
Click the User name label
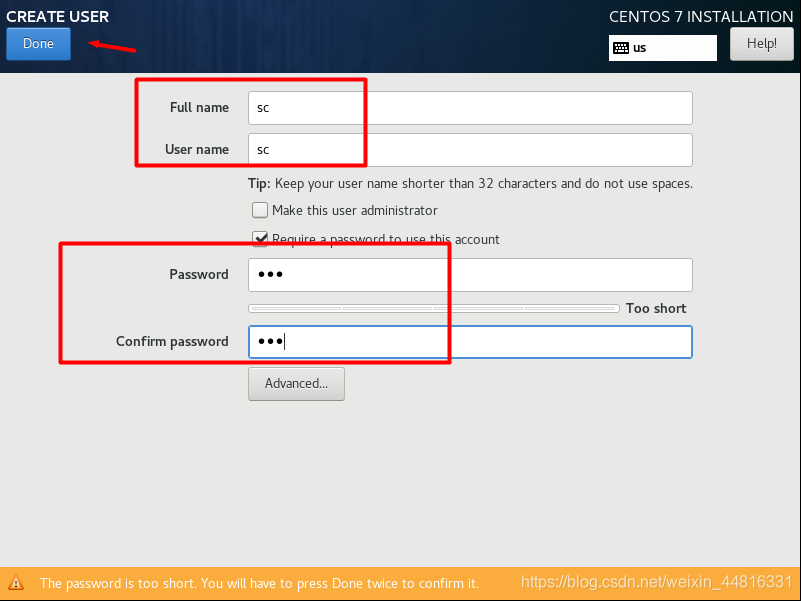(197, 150)
